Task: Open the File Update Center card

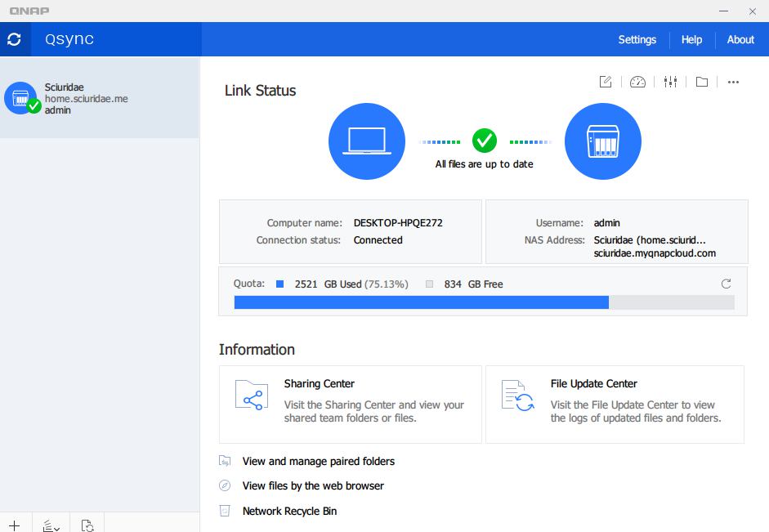Action: [x=615, y=405]
